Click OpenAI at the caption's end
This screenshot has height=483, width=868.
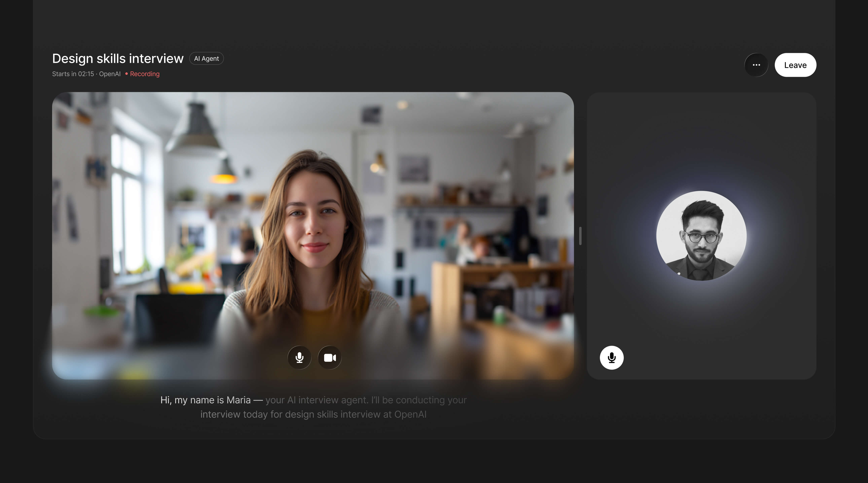(x=410, y=415)
